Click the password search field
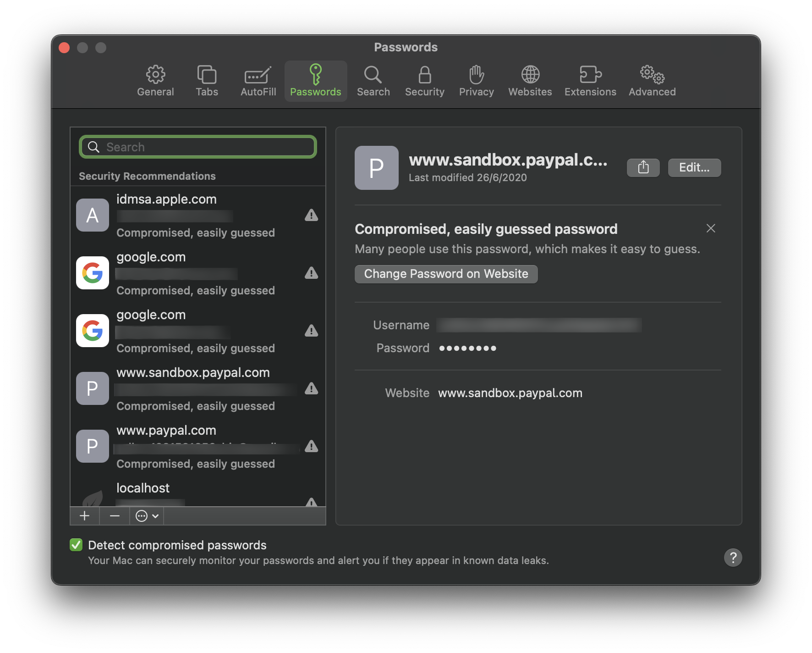The image size is (812, 653). pyautogui.click(x=198, y=147)
